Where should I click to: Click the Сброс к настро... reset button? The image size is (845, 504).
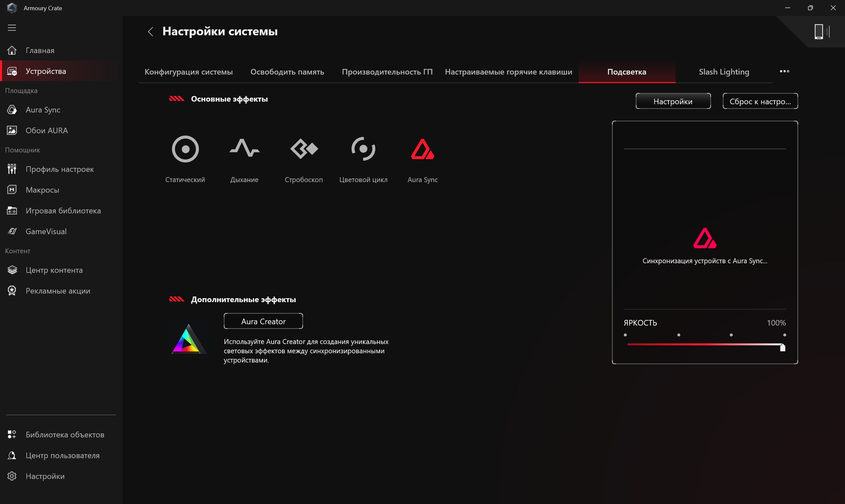click(760, 101)
